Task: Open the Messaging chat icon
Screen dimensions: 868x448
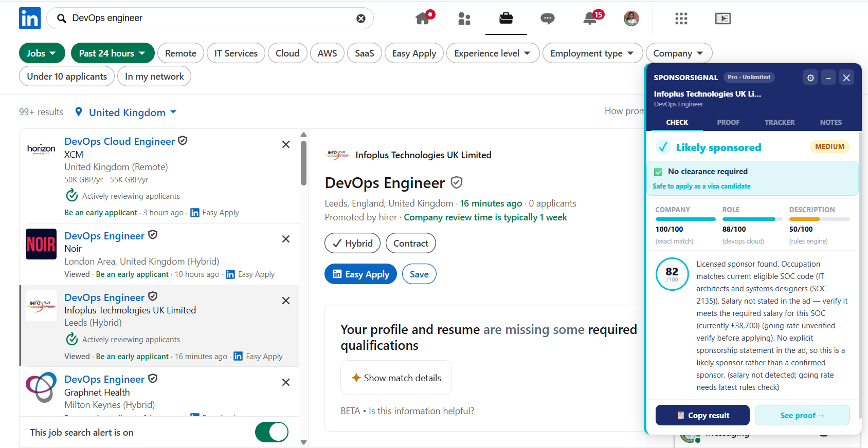Action: pos(548,19)
